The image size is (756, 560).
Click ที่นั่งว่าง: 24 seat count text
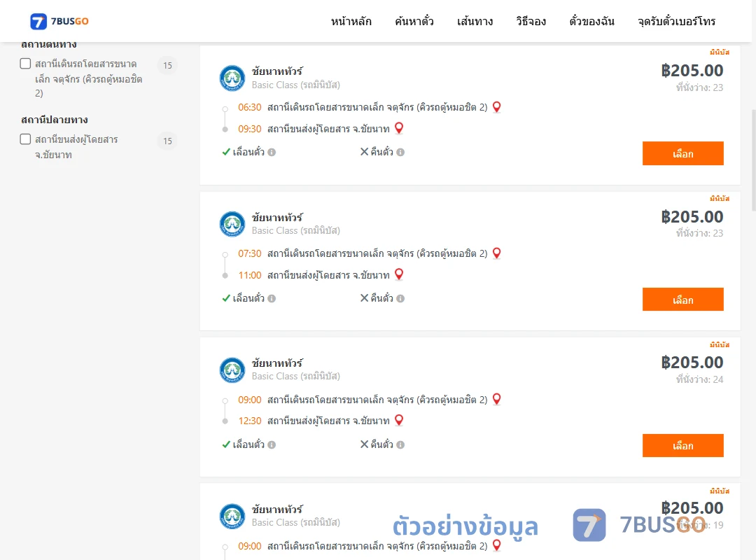pyautogui.click(x=699, y=379)
